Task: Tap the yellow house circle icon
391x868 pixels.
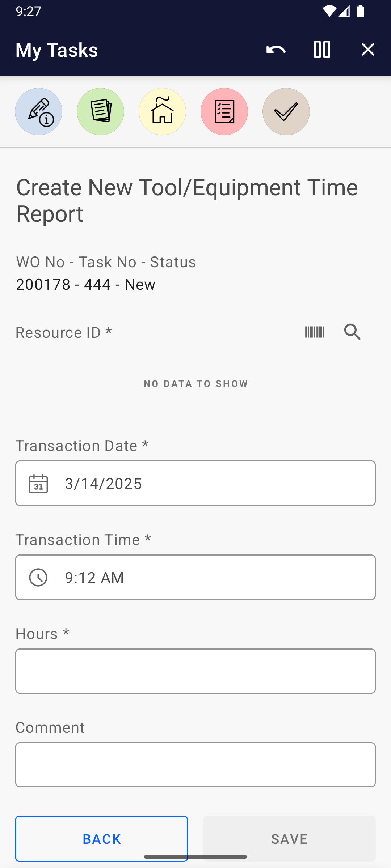Action: (x=162, y=112)
